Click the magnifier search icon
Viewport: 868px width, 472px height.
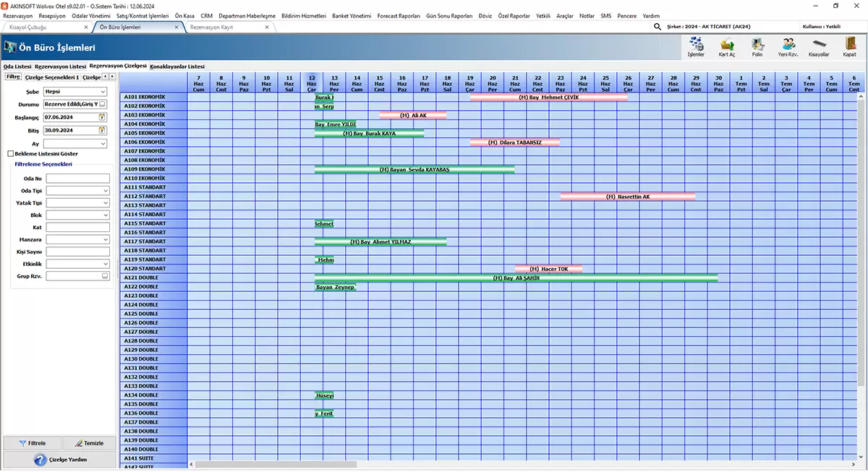pyautogui.click(x=658, y=27)
